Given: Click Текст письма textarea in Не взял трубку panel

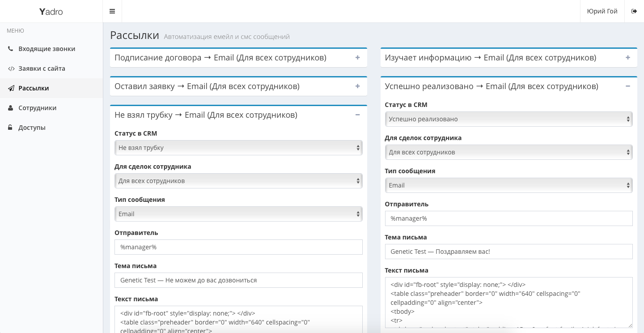Looking at the screenshot, I should 238,319.
